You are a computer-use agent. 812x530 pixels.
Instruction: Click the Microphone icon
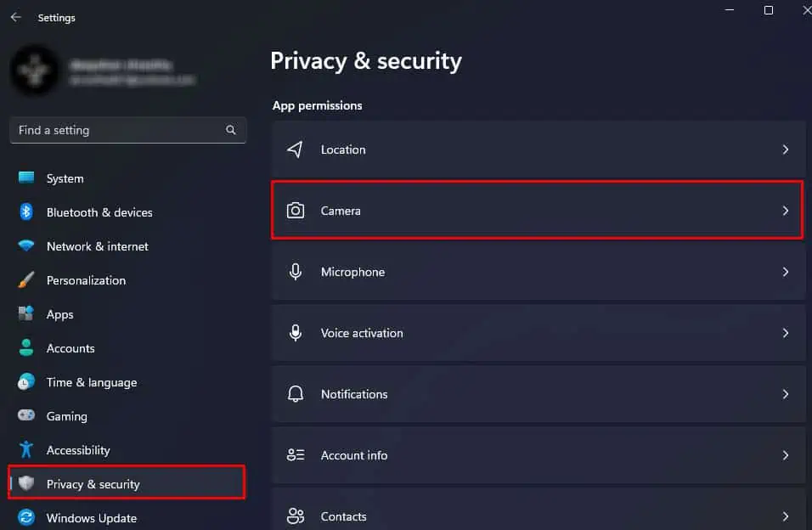295,272
